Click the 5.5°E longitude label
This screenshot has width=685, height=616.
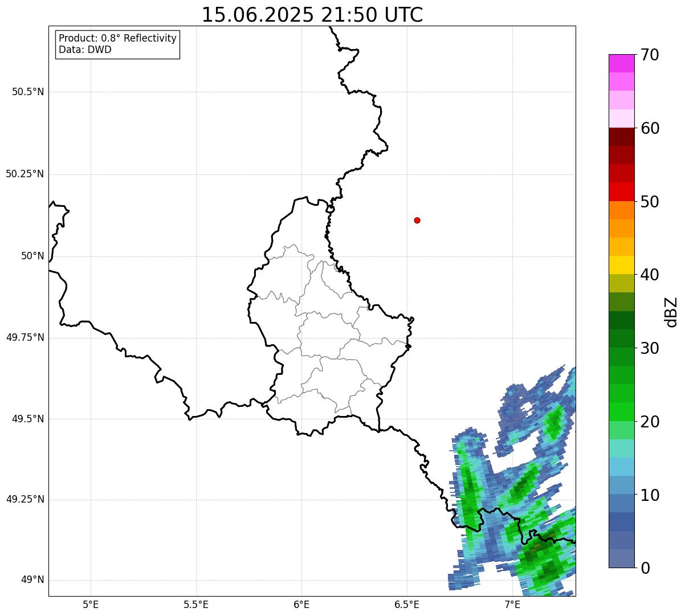pyautogui.click(x=196, y=604)
